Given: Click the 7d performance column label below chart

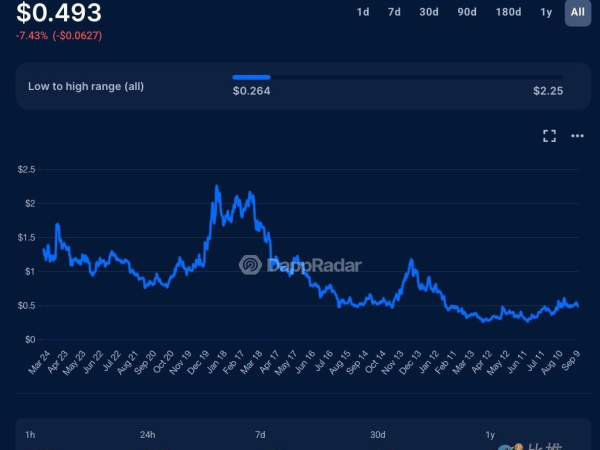Looking at the screenshot, I should tap(260, 435).
